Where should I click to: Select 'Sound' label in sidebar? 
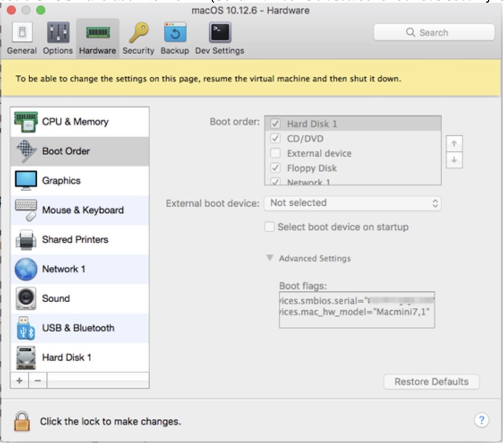[56, 299]
